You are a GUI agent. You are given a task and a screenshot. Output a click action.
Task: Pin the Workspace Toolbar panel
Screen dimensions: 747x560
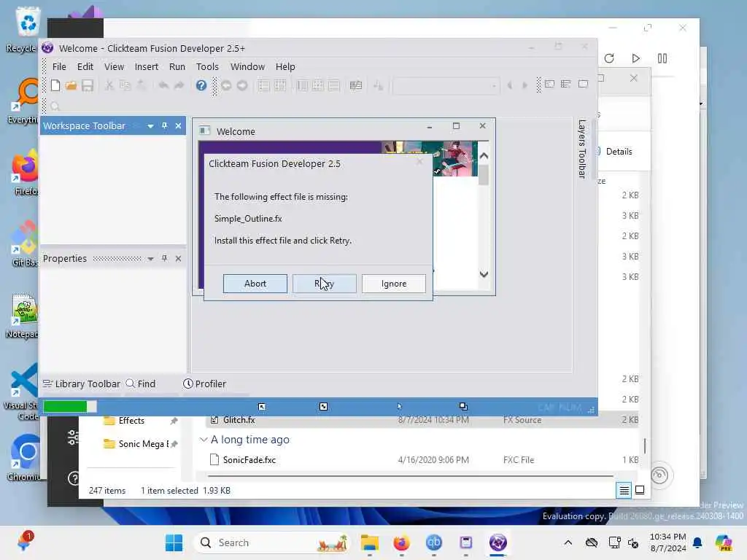pyautogui.click(x=164, y=125)
